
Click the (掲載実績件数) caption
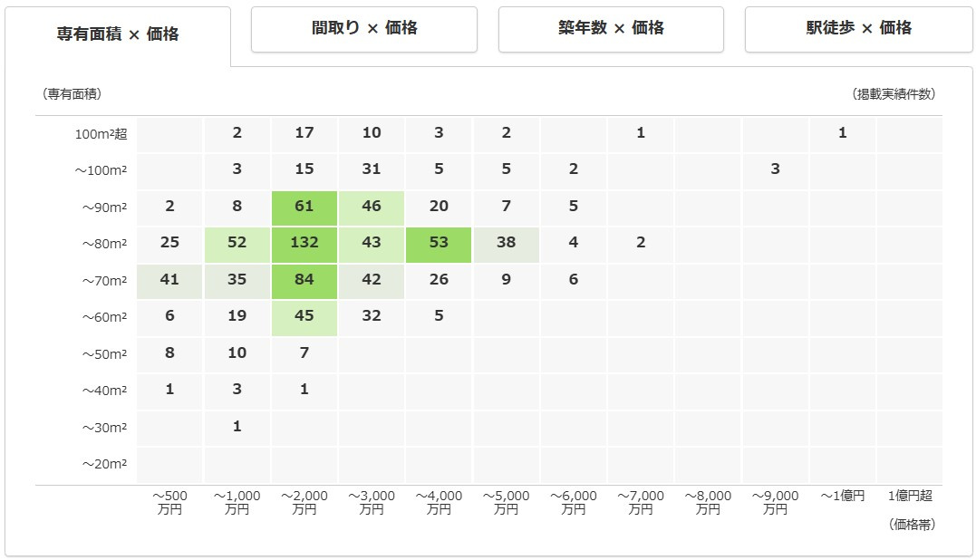894,94
